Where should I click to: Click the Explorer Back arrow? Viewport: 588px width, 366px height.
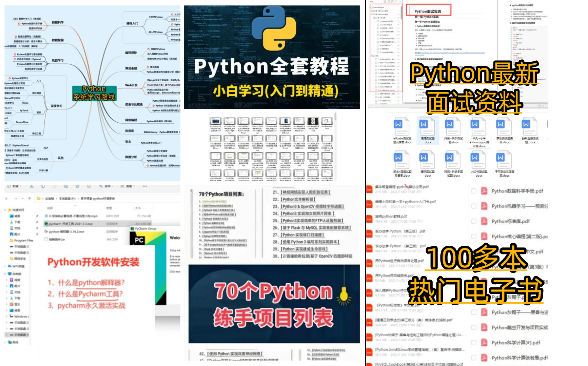7,199
